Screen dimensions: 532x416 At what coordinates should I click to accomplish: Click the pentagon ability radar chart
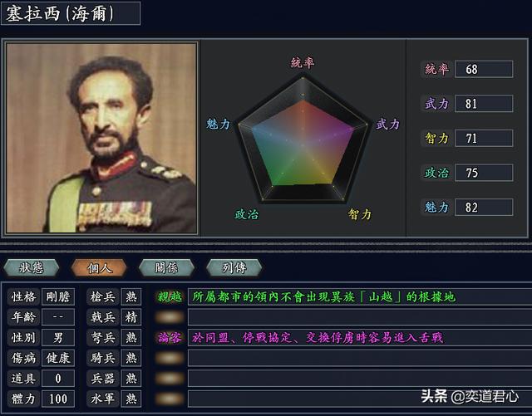point(303,140)
